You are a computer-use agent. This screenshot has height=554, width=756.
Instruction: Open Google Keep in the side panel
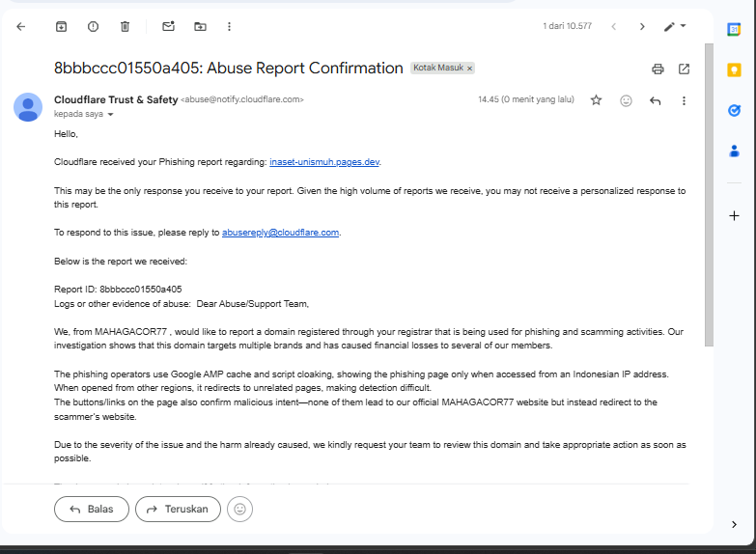click(734, 69)
